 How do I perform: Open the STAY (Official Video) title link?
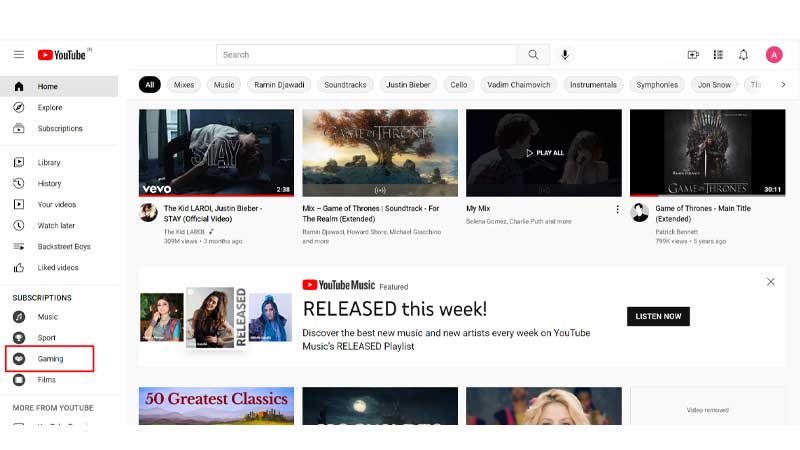click(x=213, y=213)
